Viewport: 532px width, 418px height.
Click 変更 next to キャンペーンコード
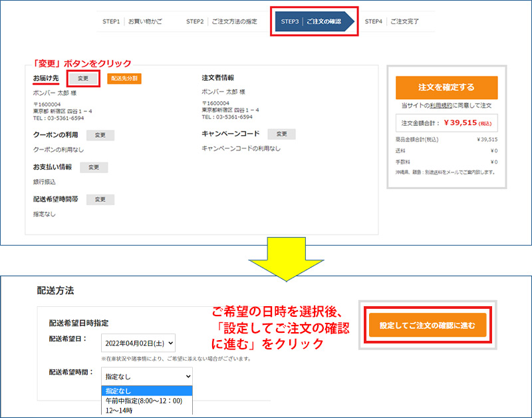coord(281,132)
